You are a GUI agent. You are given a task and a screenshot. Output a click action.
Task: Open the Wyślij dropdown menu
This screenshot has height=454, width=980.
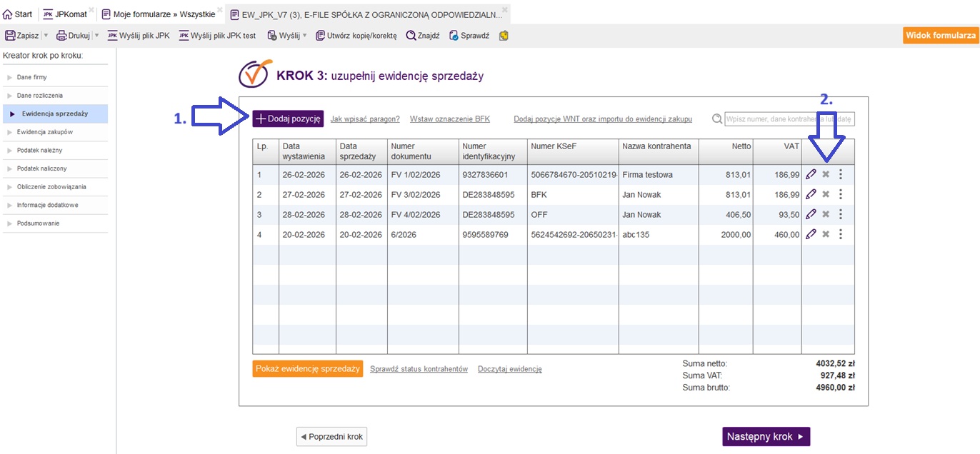304,36
